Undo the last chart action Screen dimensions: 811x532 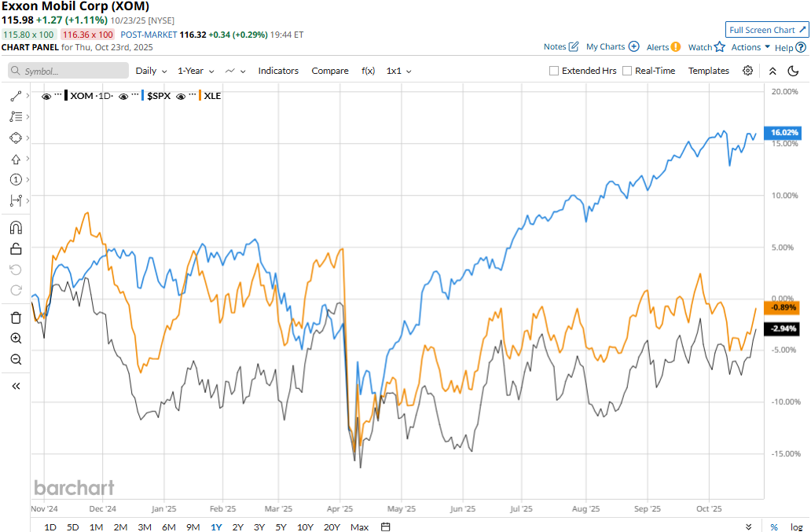[x=16, y=270]
